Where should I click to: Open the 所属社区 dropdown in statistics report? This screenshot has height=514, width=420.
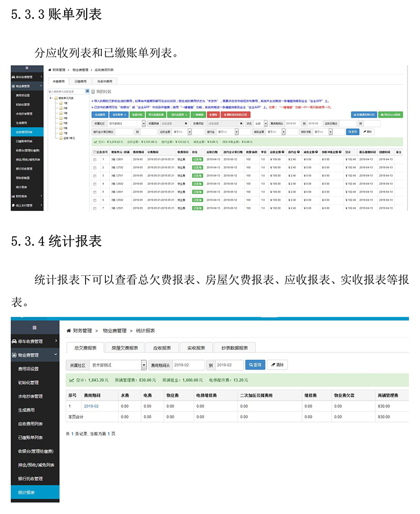(144, 365)
